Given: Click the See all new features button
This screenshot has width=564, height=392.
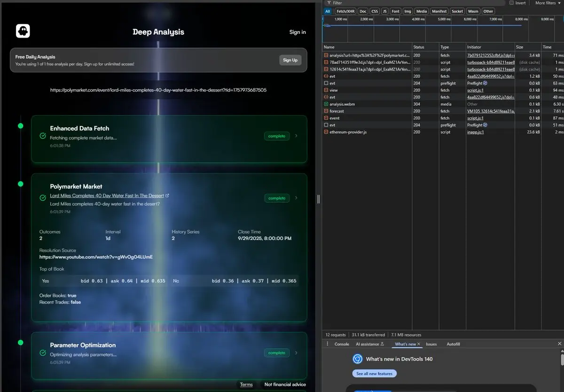Looking at the screenshot, I should 375,374.
